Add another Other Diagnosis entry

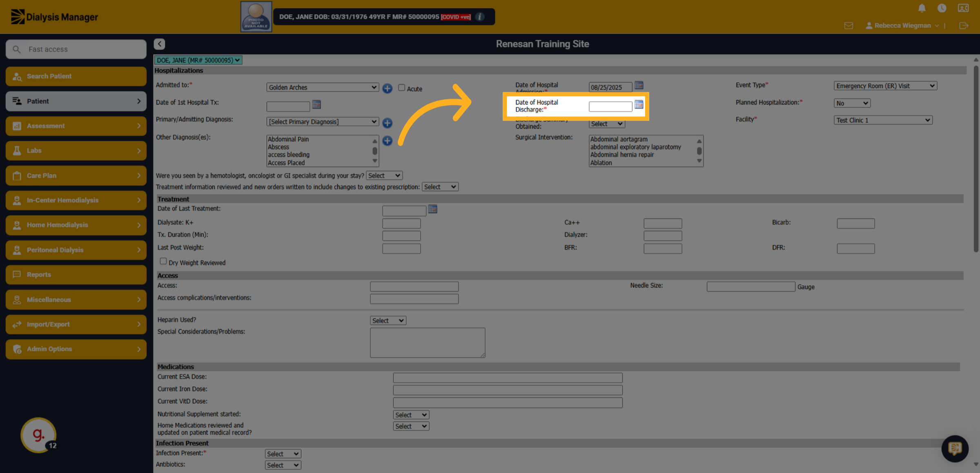tap(387, 141)
